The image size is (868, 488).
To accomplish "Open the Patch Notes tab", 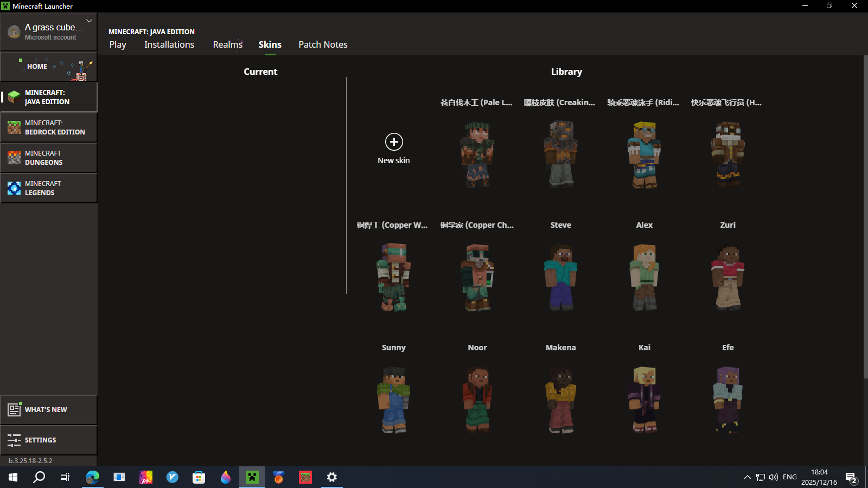I will (x=323, y=44).
